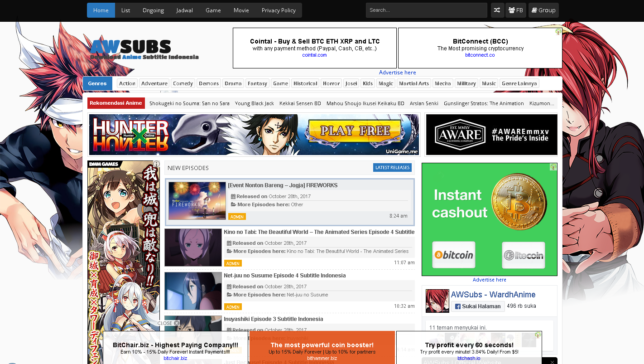Open Young Black Jack recommendation
This screenshot has width=644, height=364.
click(254, 103)
